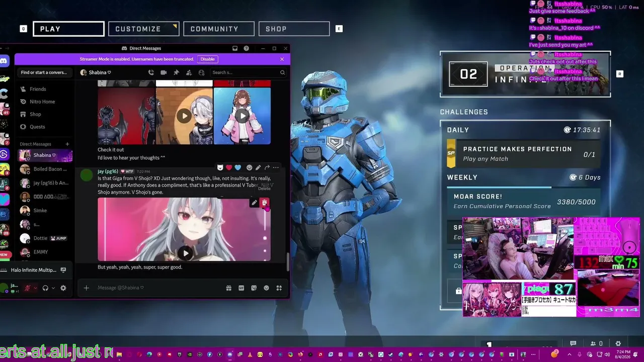
Task: Select the PLAY tab in Halo
Action: [68, 29]
